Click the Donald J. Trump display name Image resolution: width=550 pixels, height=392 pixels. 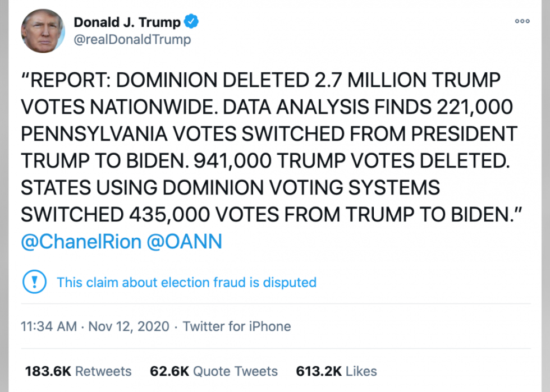(x=127, y=22)
